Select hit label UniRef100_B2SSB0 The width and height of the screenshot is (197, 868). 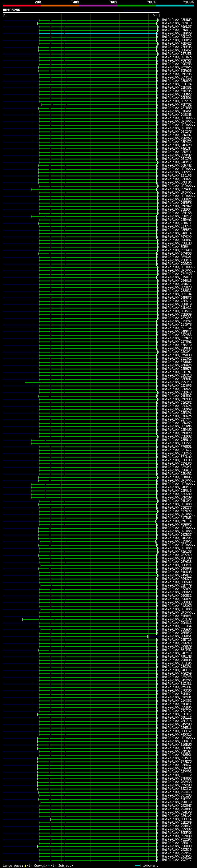[x=176, y=494]
